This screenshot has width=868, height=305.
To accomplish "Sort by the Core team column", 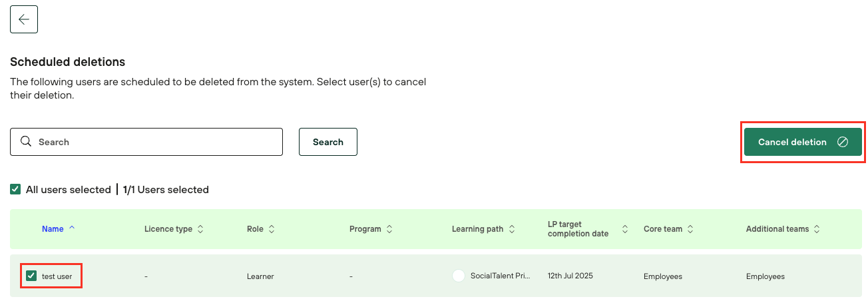I will coord(690,229).
